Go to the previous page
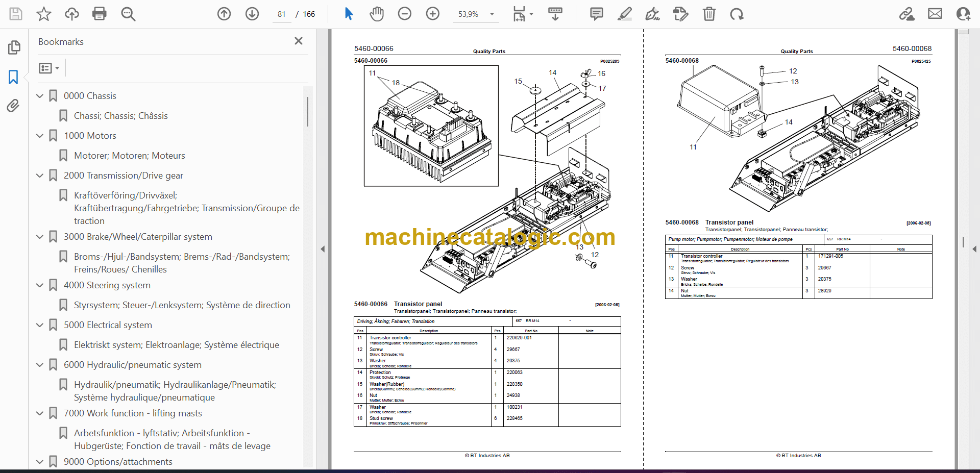 [x=224, y=14]
